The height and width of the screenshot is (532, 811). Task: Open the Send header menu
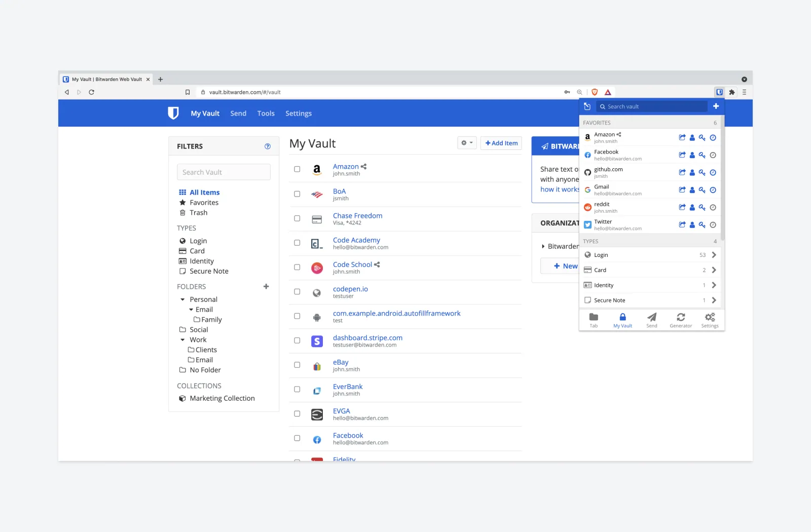238,113
